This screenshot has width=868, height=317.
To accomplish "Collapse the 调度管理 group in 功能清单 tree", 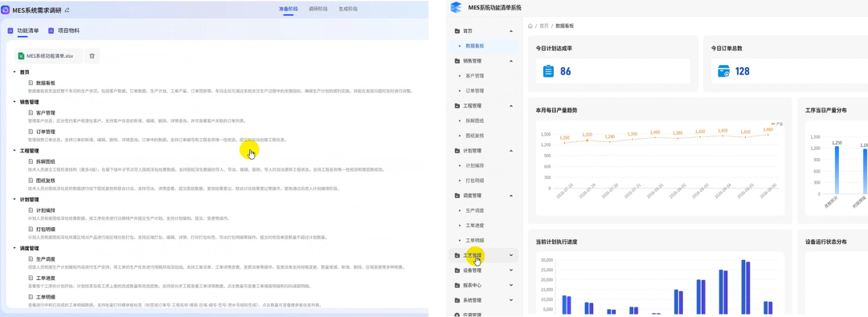I will [x=14, y=248].
